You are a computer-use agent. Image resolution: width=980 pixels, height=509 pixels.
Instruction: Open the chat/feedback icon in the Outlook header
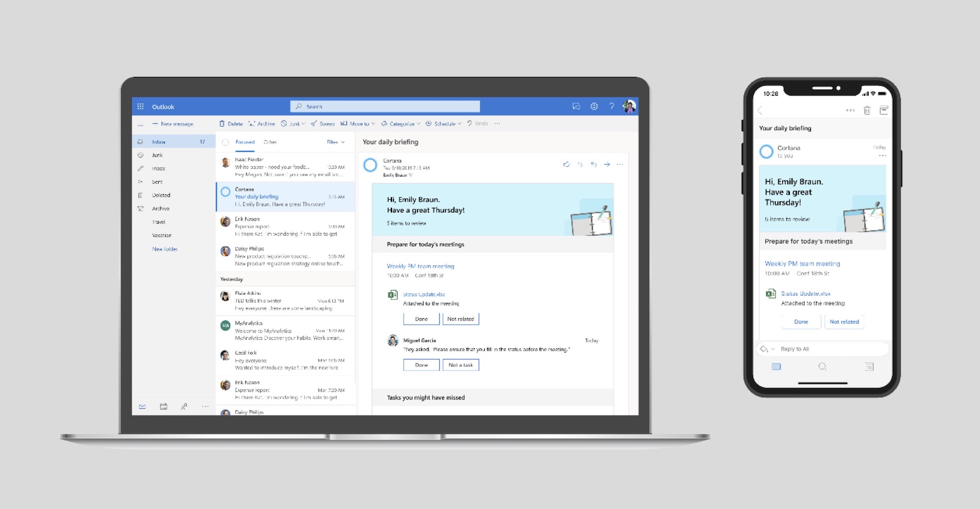tap(576, 106)
